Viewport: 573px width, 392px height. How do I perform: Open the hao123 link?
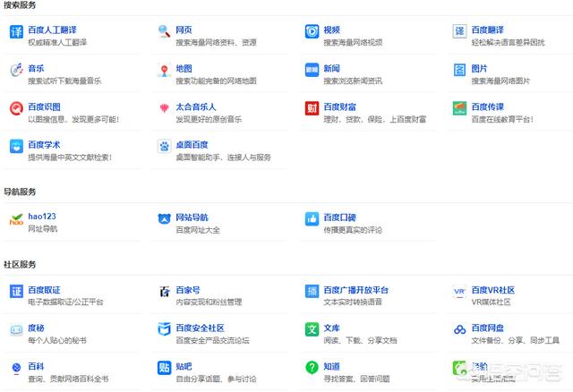(42, 217)
